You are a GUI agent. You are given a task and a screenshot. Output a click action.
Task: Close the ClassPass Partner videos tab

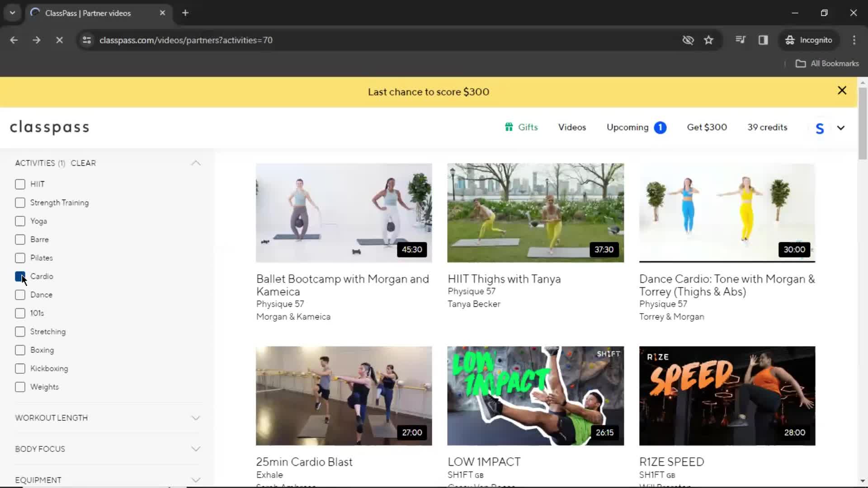tap(162, 13)
